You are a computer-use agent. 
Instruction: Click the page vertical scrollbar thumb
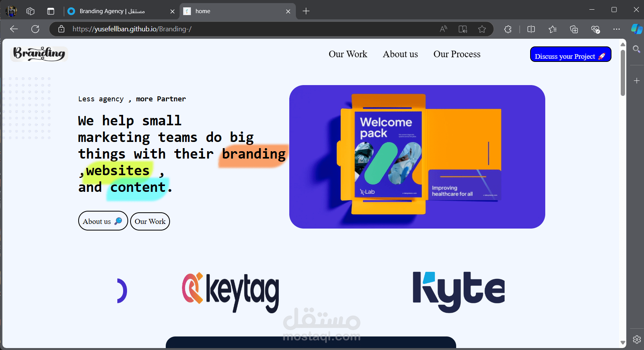pos(623,72)
